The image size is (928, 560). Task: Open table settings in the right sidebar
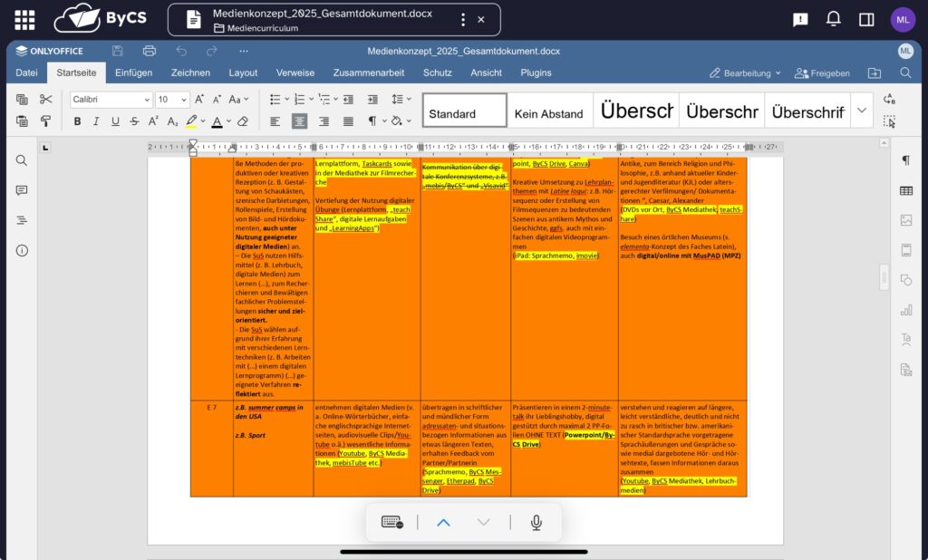point(906,190)
